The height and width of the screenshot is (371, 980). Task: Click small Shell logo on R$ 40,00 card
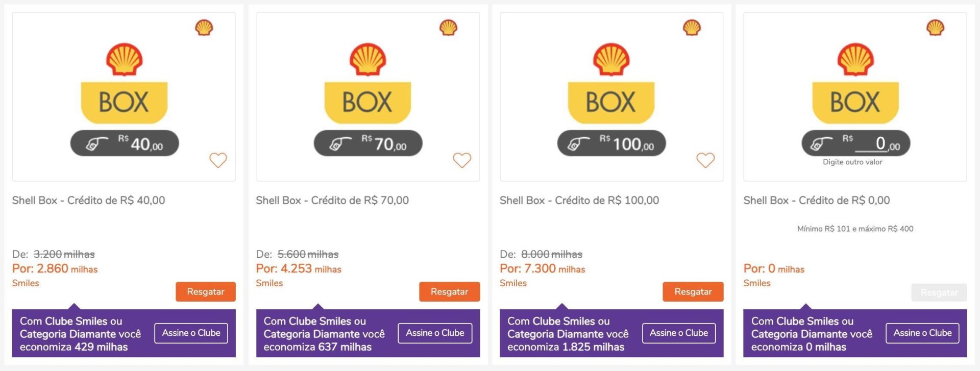coord(204,28)
